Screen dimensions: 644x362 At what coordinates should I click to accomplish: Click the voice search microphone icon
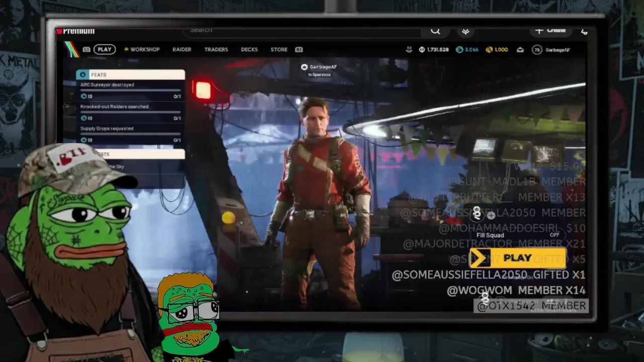465,31
